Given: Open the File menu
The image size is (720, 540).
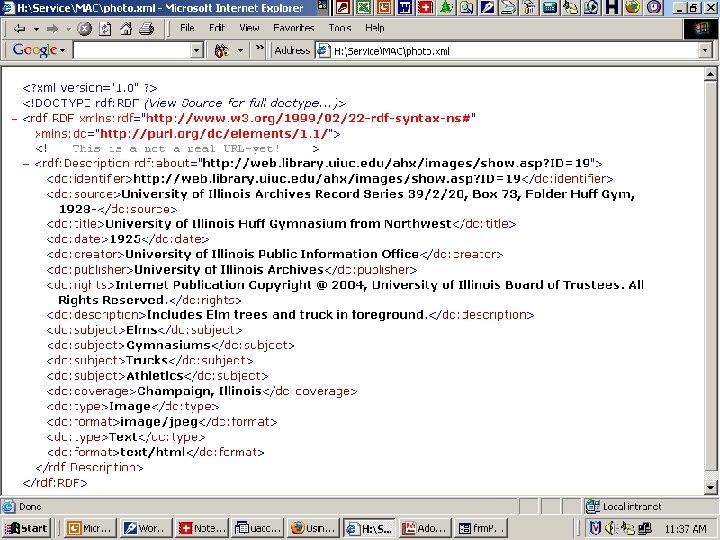Looking at the screenshot, I should 187,28.
